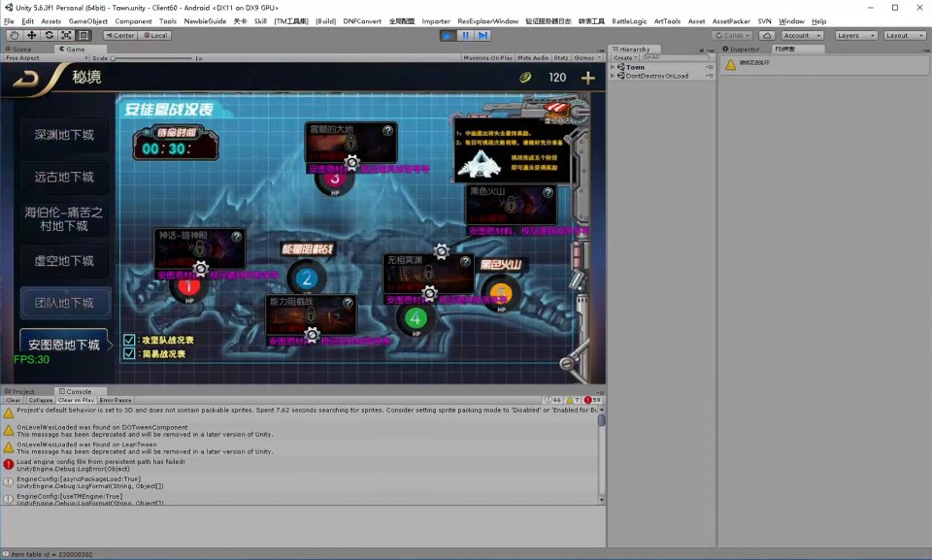Select the Rect transform tool
Screen dimensions: 932x560
point(83,35)
